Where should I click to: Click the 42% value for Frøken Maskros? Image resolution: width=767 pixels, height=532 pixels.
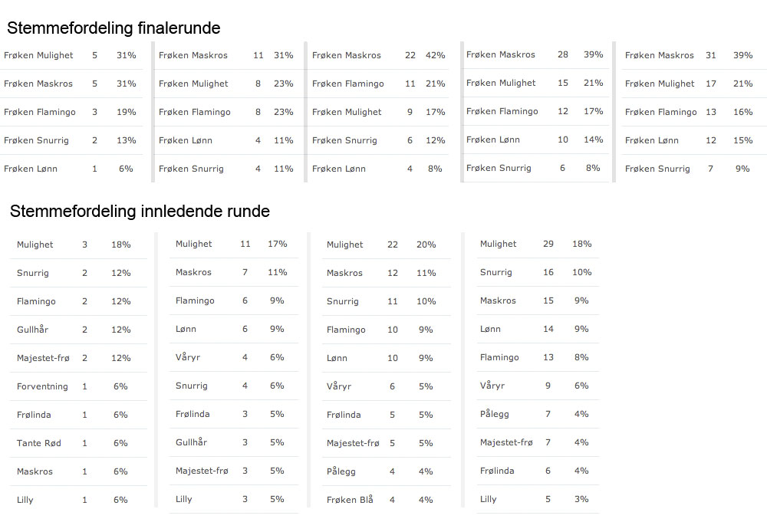[436, 55]
